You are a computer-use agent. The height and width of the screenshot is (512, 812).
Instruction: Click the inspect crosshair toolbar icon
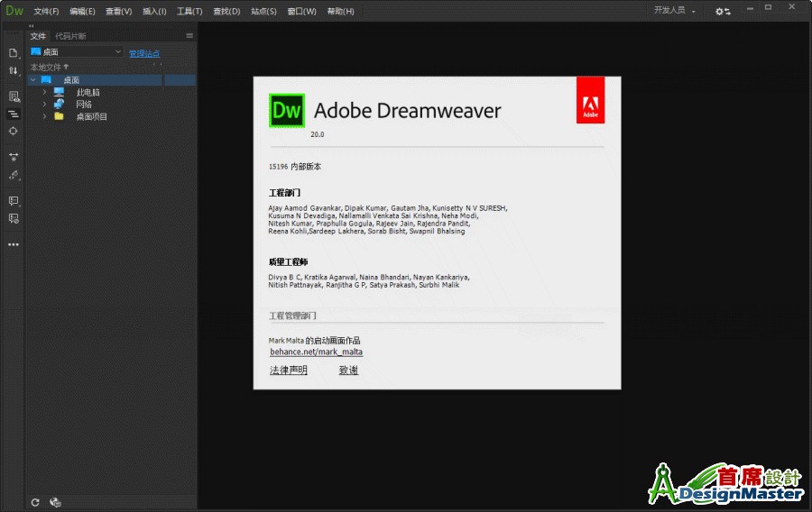[x=14, y=132]
